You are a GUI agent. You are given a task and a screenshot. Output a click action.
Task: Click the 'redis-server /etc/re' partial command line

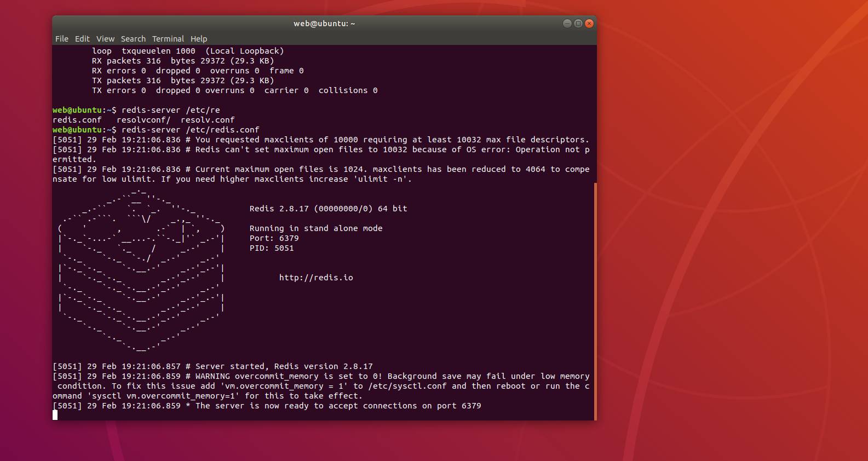tap(136, 110)
